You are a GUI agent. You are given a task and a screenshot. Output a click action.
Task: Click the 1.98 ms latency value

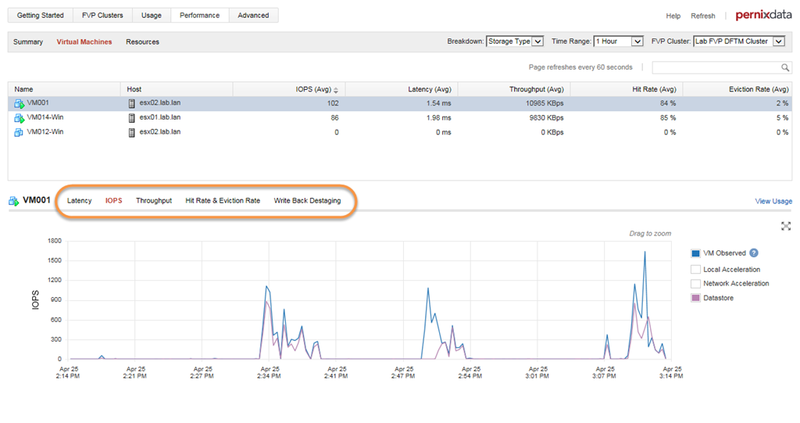439,118
